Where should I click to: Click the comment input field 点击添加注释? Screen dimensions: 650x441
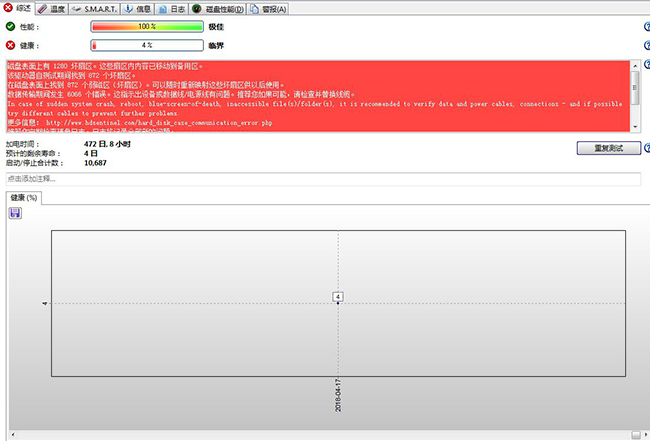[x=322, y=178]
